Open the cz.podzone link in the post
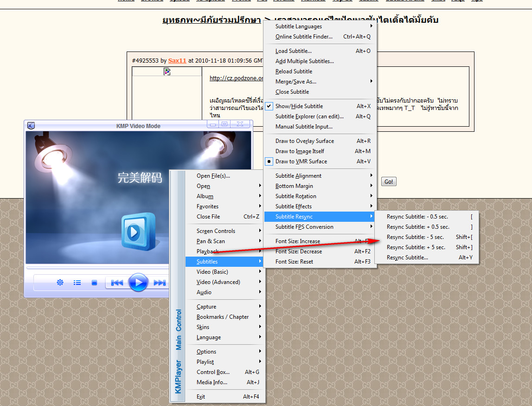532x406 pixels. [x=236, y=78]
